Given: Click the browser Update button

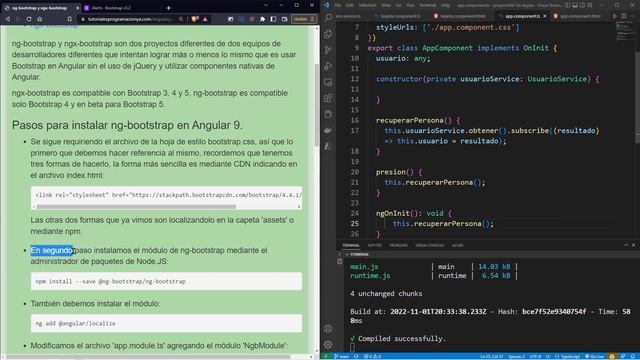Looking at the screenshot, I should (304, 19).
